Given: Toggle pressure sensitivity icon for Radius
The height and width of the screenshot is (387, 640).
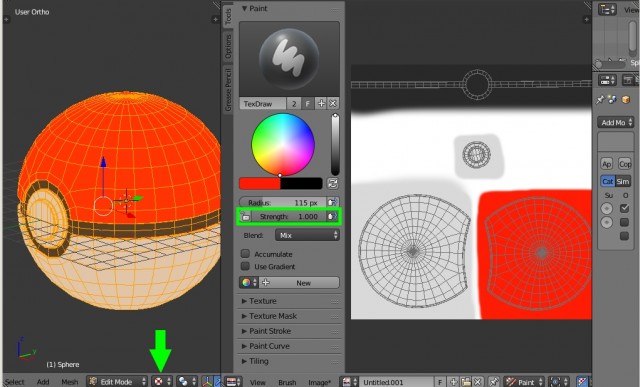Looking at the screenshot, I should (x=333, y=202).
